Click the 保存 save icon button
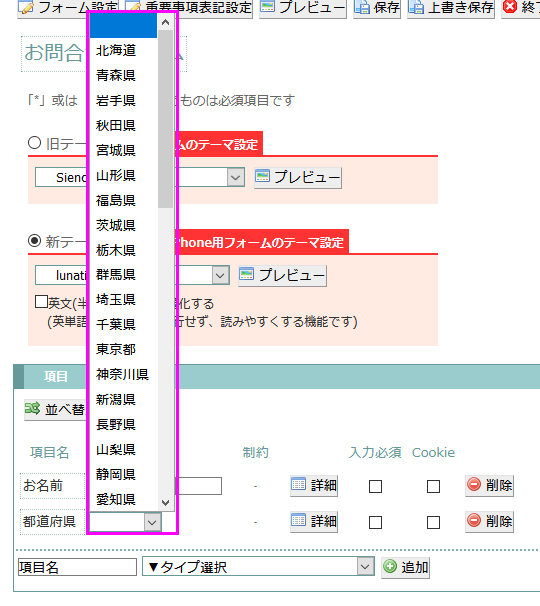Viewport: 540px width, 606px height. 376,9
